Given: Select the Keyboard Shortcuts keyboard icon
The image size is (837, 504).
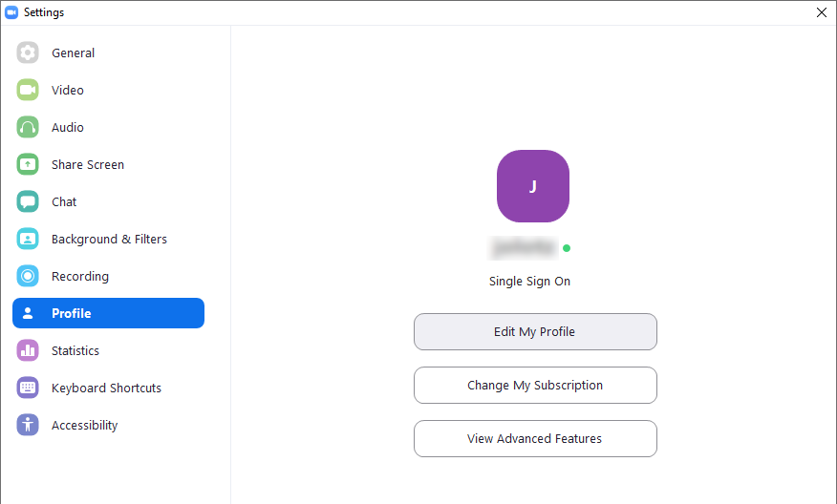Looking at the screenshot, I should point(27,388).
